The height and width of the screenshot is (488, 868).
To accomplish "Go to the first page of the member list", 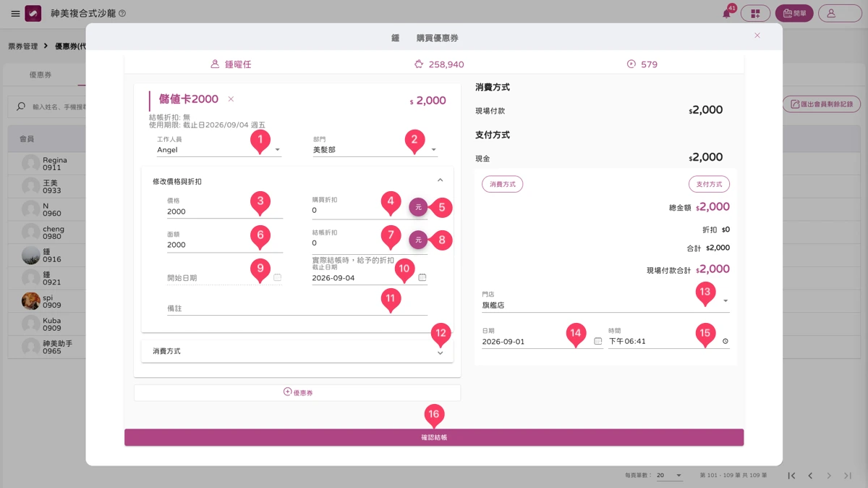I will point(791,476).
